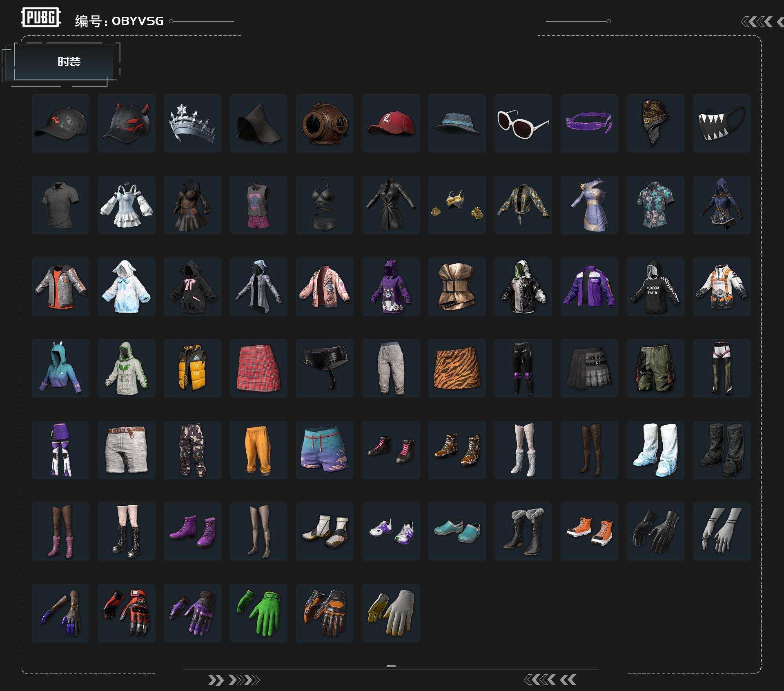The width and height of the screenshot is (784, 691).
Task: Choose the white and orange mountain jacket
Action: click(x=722, y=287)
